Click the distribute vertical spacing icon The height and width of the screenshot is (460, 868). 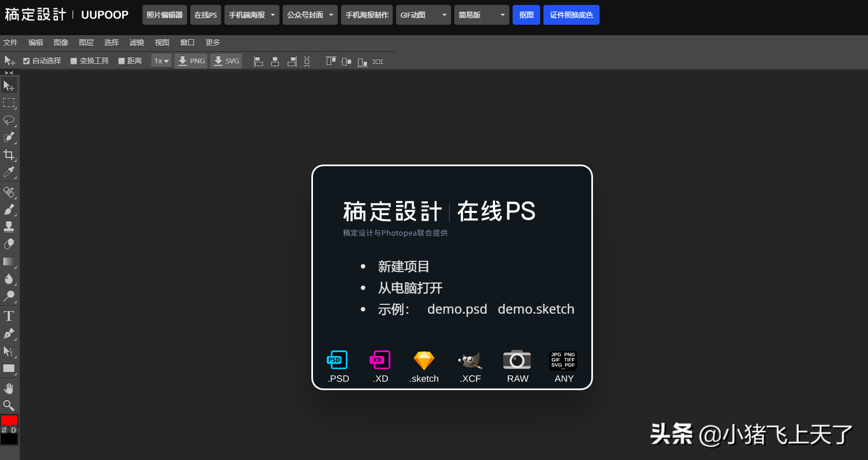(x=307, y=62)
